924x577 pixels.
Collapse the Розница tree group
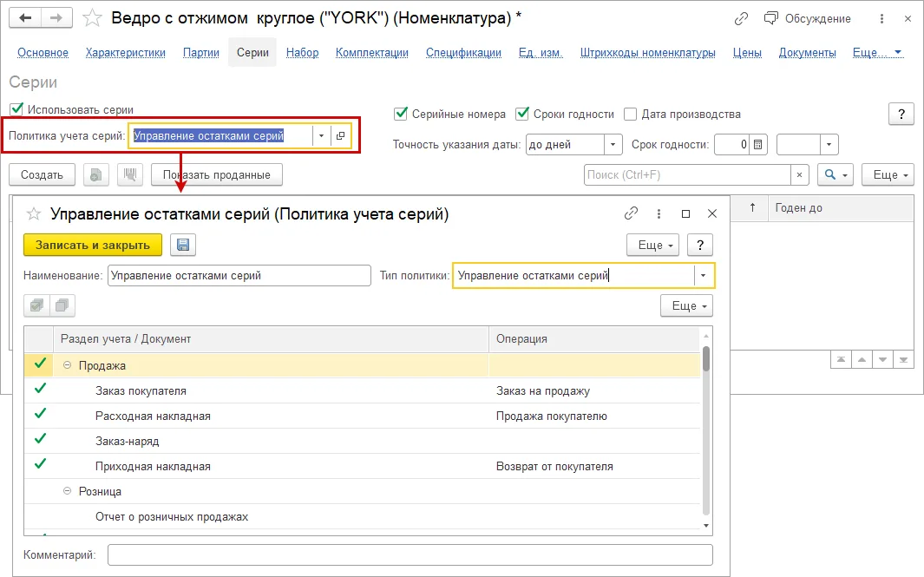tap(67, 491)
